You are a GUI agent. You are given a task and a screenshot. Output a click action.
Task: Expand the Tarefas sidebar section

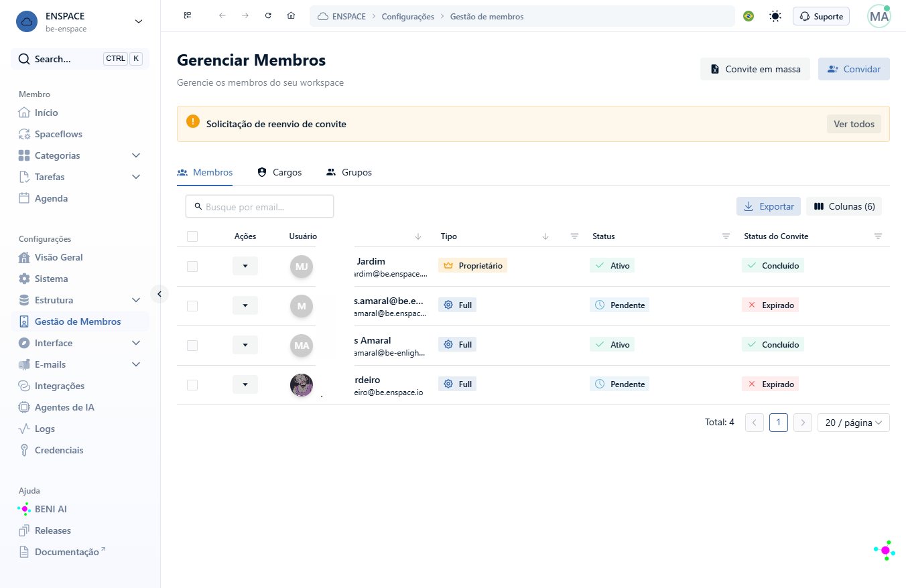point(136,177)
